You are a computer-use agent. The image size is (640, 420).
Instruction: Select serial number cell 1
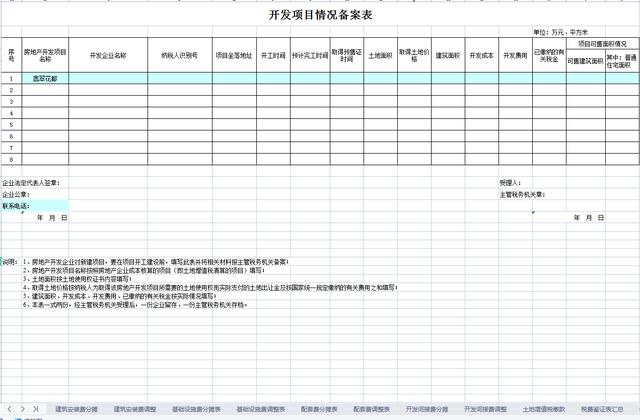11,78
